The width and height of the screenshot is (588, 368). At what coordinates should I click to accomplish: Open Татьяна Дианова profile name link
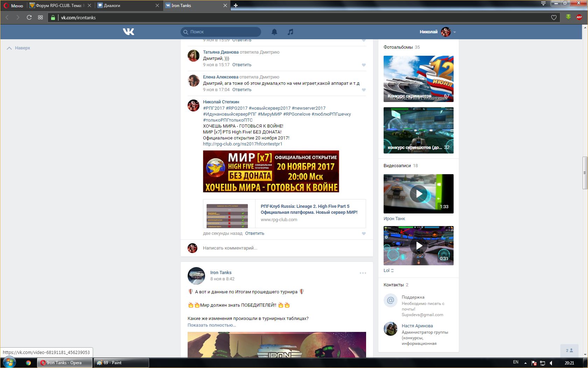coord(221,52)
